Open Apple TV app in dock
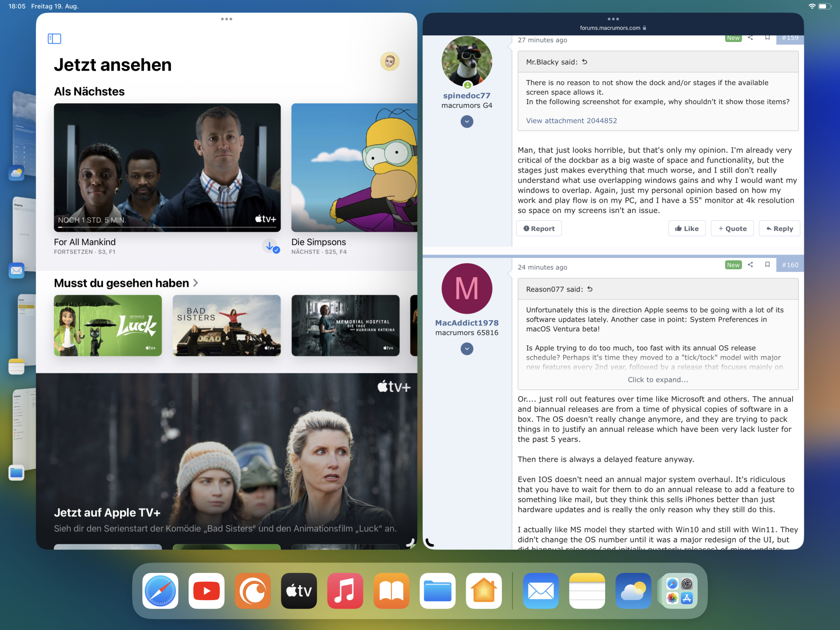The image size is (840, 630). click(299, 591)
